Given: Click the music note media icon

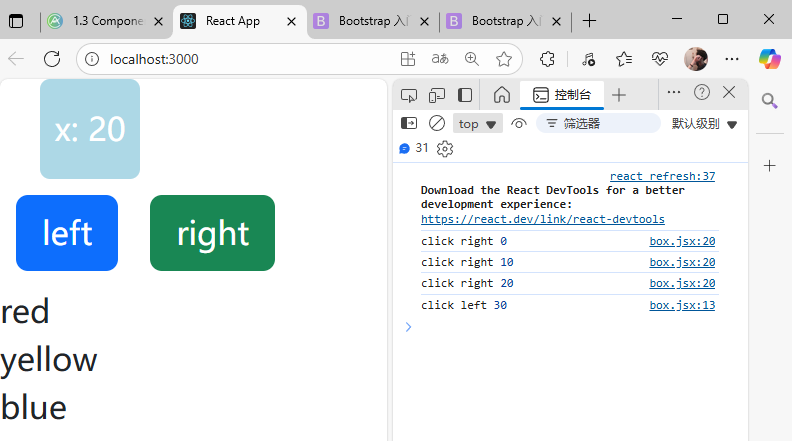Looking at the screenshot, I should click(588, 59).
